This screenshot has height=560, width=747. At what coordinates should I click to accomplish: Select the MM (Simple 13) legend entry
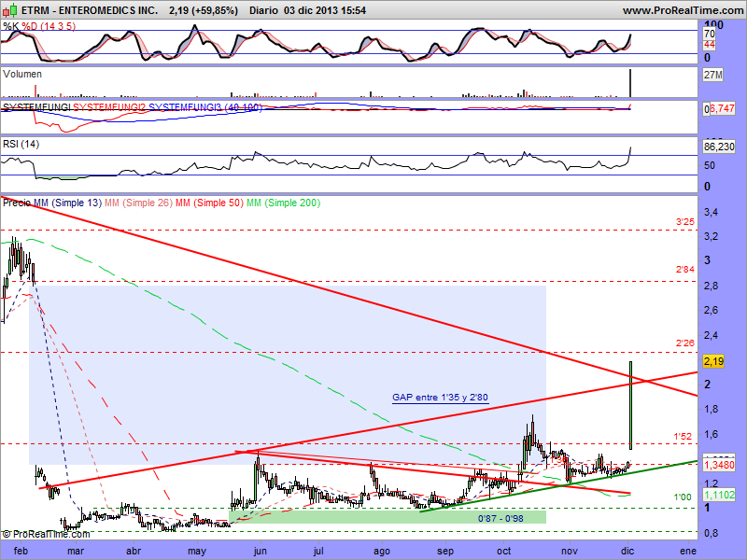click(x=67, y=203)
